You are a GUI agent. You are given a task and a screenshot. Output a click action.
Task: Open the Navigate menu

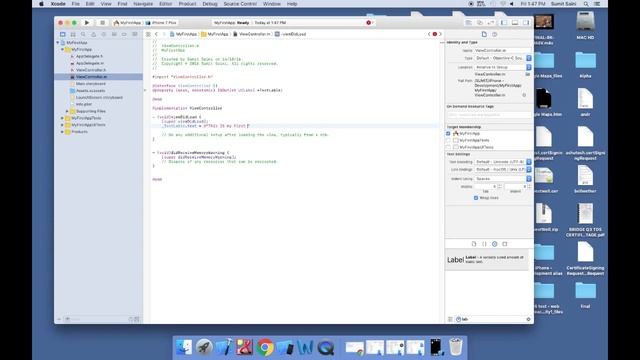click(x=143, y=4)
